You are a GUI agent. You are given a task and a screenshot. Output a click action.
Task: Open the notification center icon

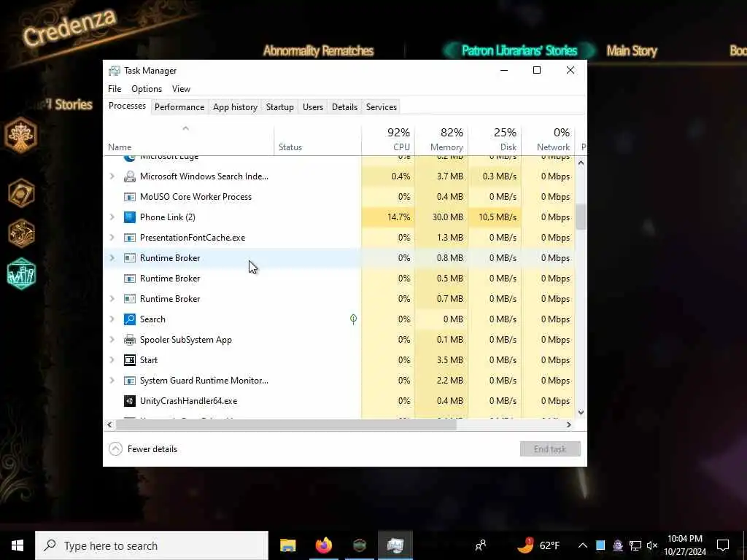(723, 545)
